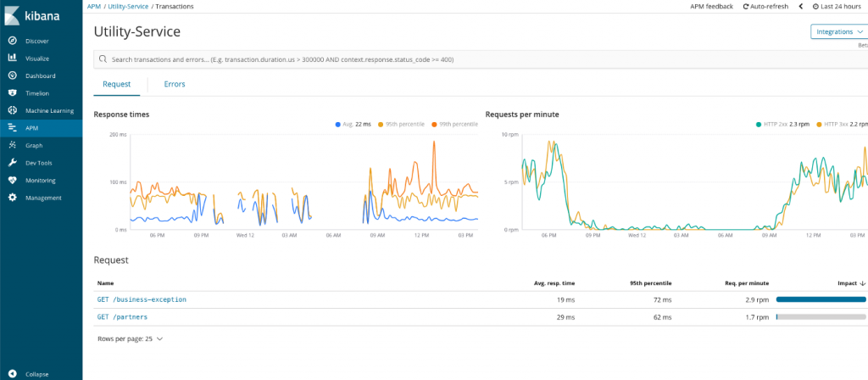
Task: Select Dashboard in the sidebar menu
Action: (x=41, y=75)
